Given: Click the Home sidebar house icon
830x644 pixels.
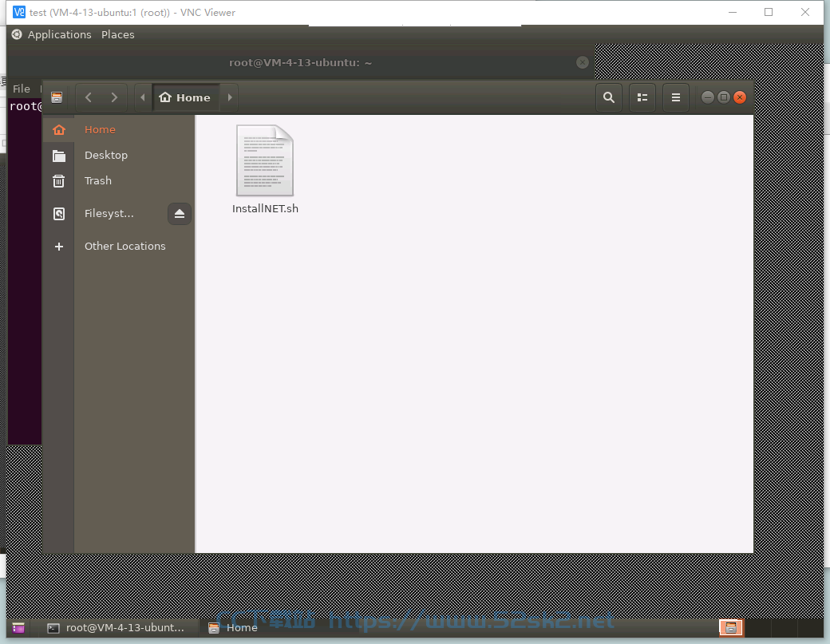Looking at the screenshot, I should pyautogui.click(x=59, y=129).
